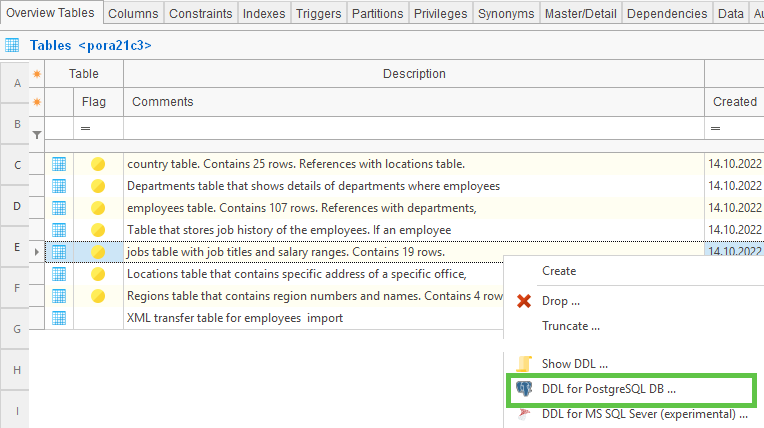Click table icon of the employees row

(59, 208)
